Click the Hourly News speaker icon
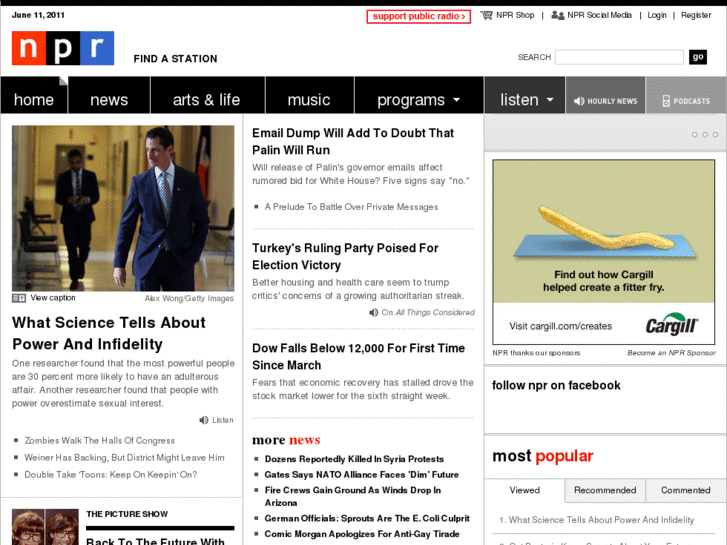Image resolution: width=727 pixels, height=545 pixels. click(x=579, y=101)
